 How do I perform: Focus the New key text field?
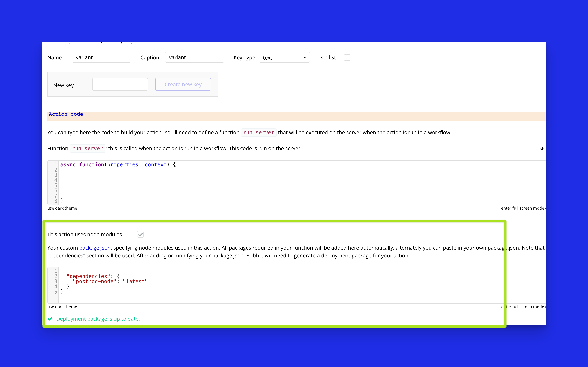click(120, 84)
